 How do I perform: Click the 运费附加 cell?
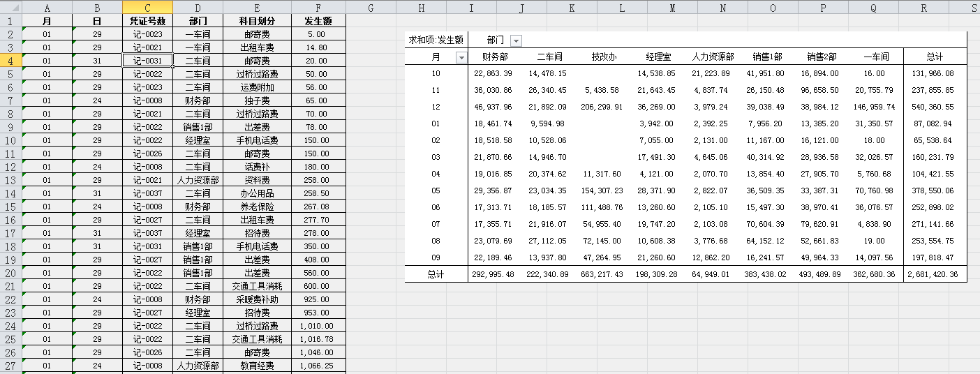(258, 87)
